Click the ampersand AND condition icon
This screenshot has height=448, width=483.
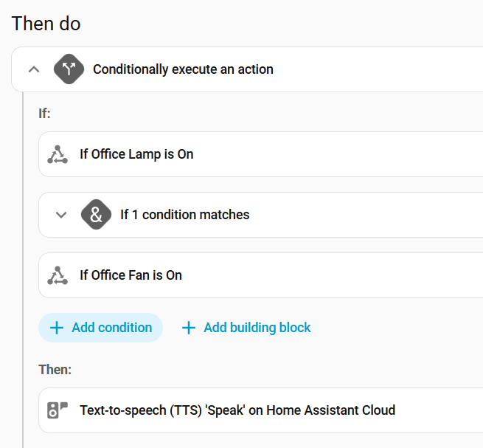pyautogui.click(x=96, y=215)
